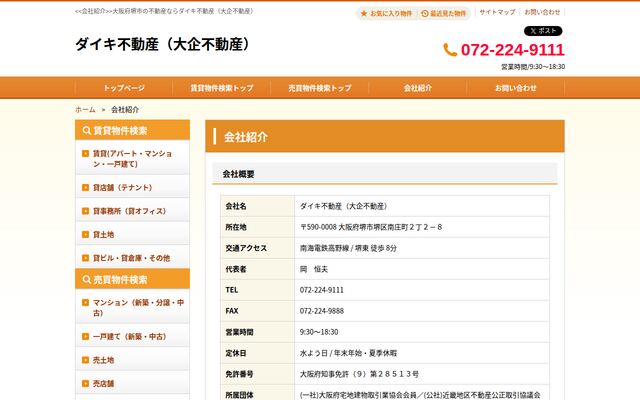This screenshot has height=400, width=640.
Task: Click the 会社紹介 page heading
Action: click(246, 137)
